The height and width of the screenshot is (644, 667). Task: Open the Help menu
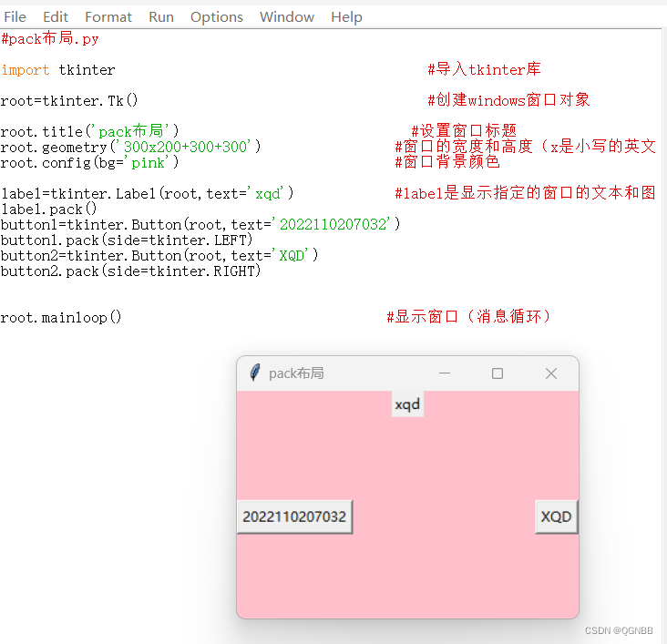(x=346, y=17)
